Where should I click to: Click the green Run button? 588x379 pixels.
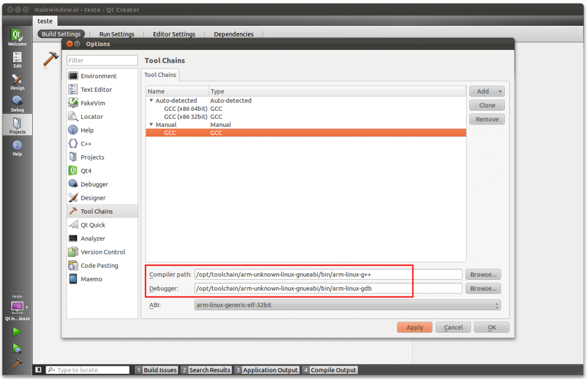click(x=17, y=331)
